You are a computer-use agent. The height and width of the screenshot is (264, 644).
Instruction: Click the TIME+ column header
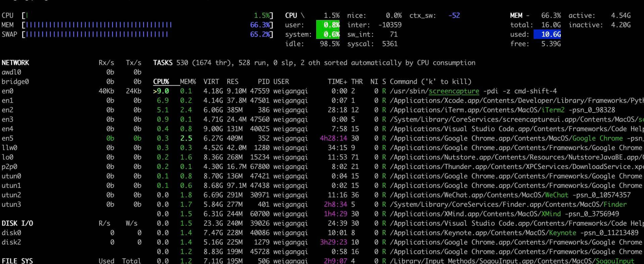[337, 82]
